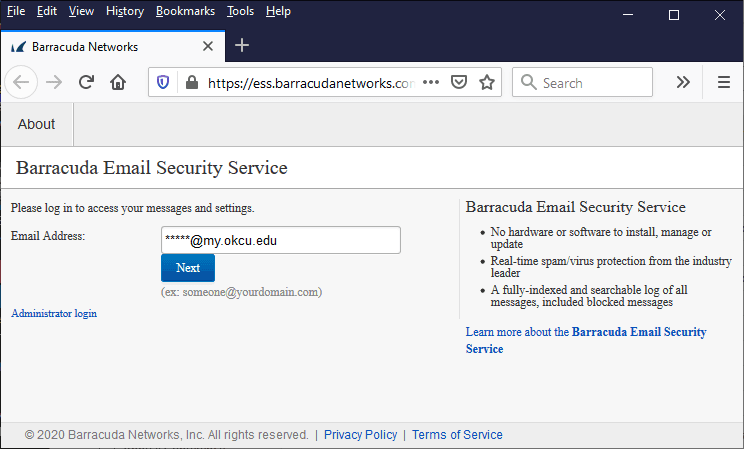Open the Edit menu
This screenshot has height=449, width=744.
pos(47,11)
